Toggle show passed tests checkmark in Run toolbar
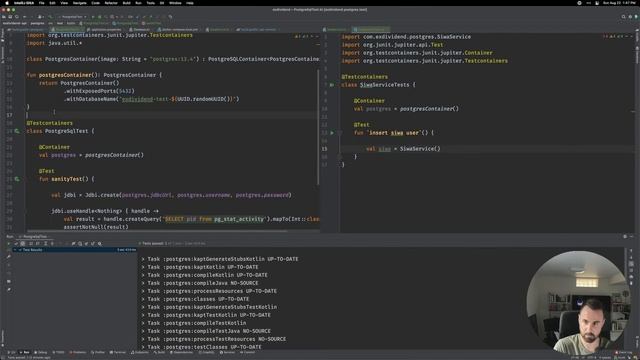640x360 pixels. click(x=16, y=243)
